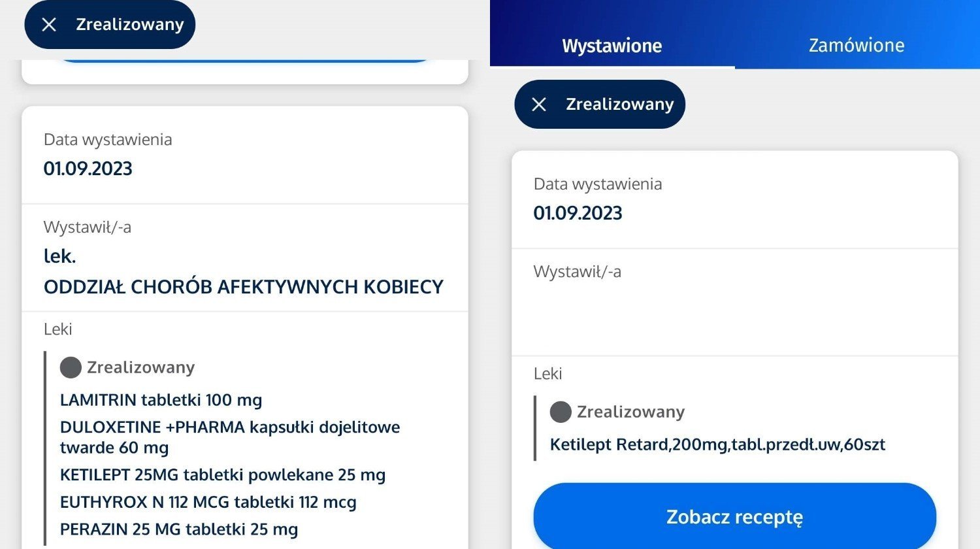980x549 pixels.
Task: Open prescription with Zobacz receptę button
Action: tap(735, 516)
